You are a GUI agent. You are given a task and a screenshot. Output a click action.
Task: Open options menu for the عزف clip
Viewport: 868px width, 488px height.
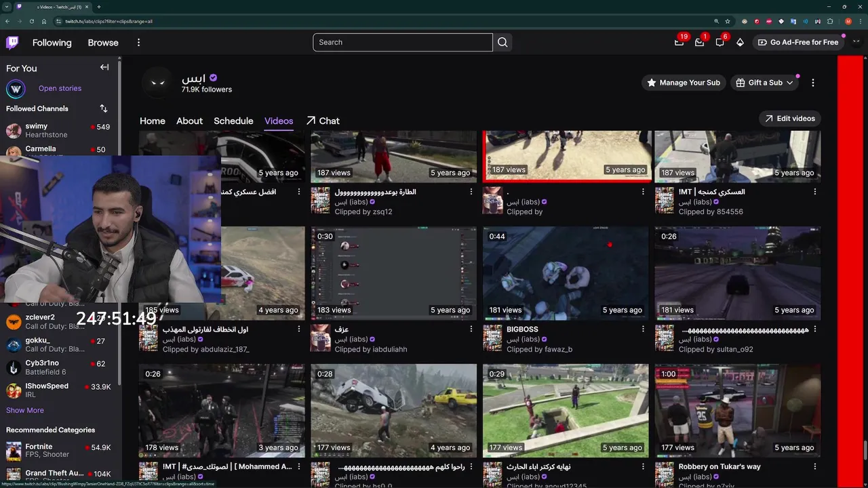(471, 329)
